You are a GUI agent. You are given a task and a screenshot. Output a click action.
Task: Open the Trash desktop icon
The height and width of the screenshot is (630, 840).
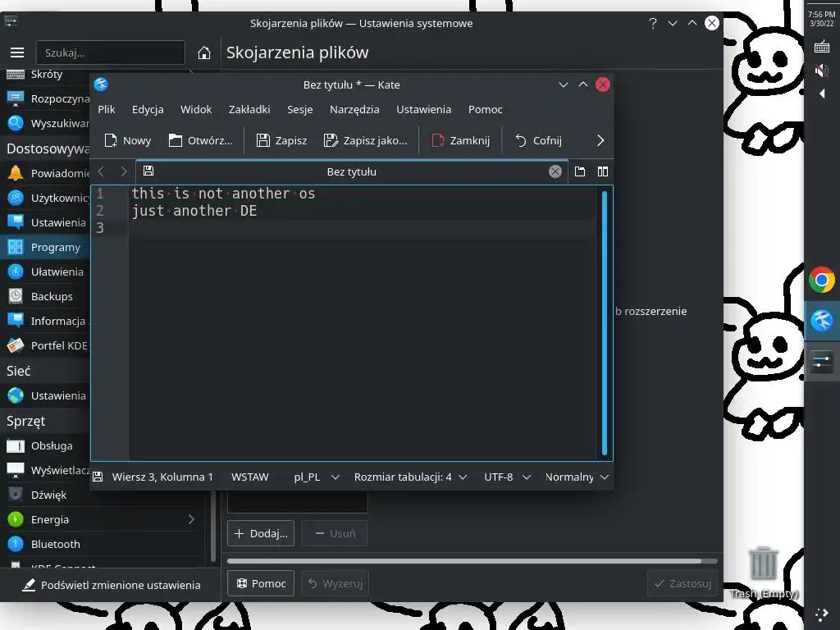tap(764, 571)
